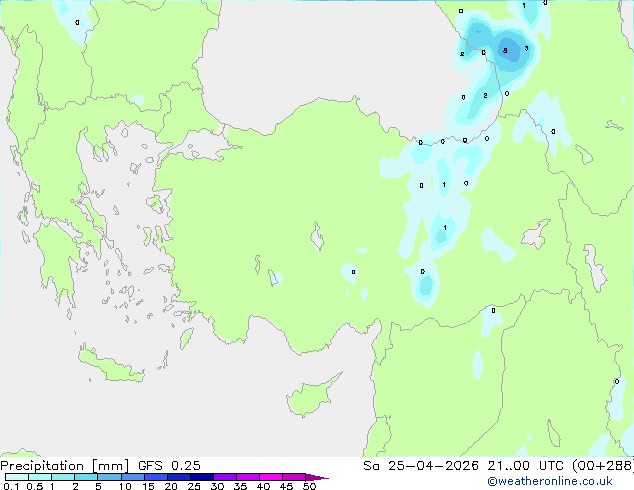Click the '(00+288)' forecast offset text
The width and height of the screenshot is (634, 490).
click(603, 466)
